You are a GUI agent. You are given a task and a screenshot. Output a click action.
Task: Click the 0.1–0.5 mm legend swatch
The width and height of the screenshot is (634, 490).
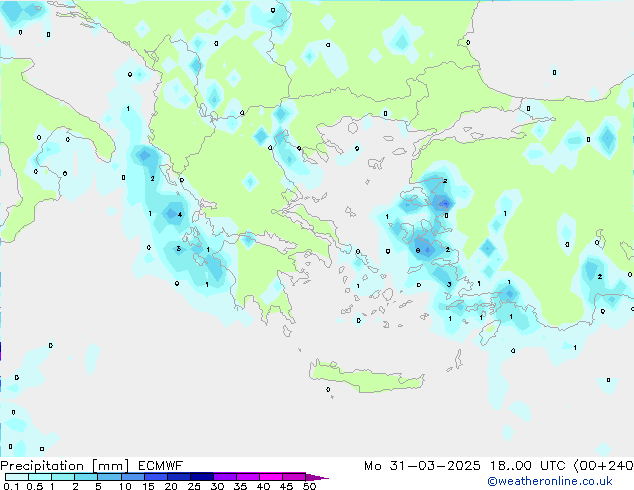click(x=17, y=477)
